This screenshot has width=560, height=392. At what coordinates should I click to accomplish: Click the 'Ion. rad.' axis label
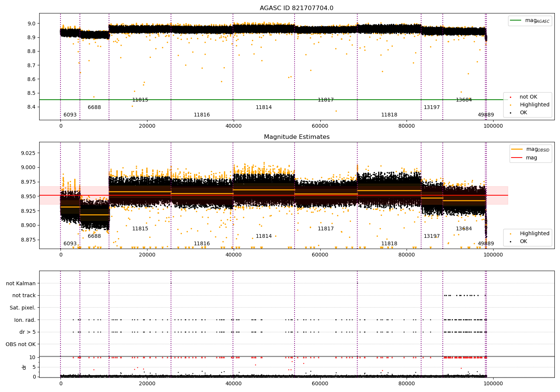click(25, 320)
